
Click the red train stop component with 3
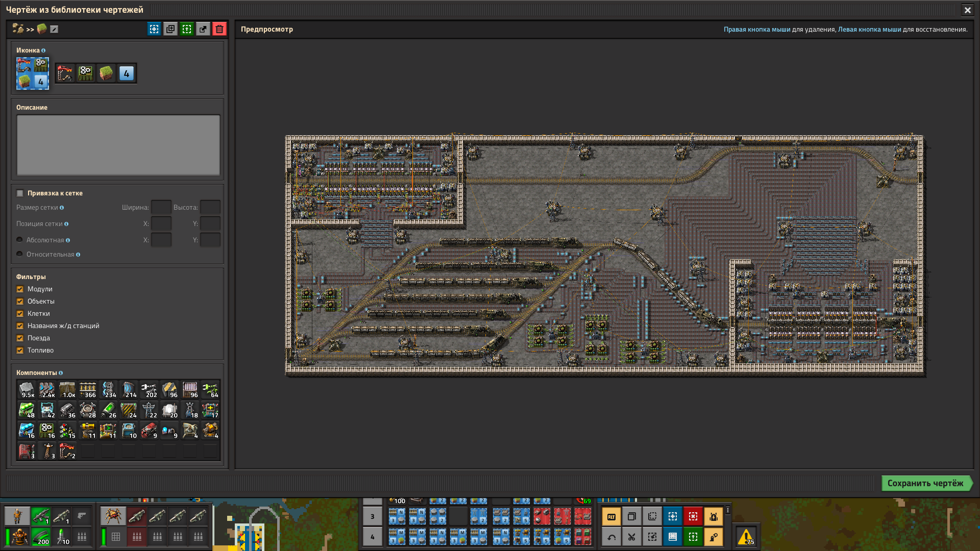coord(27,451)
